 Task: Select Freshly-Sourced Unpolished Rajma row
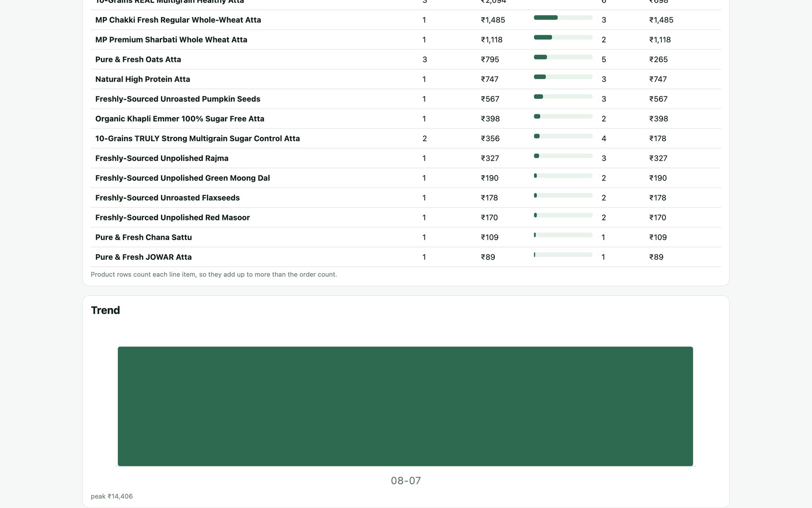406,158
